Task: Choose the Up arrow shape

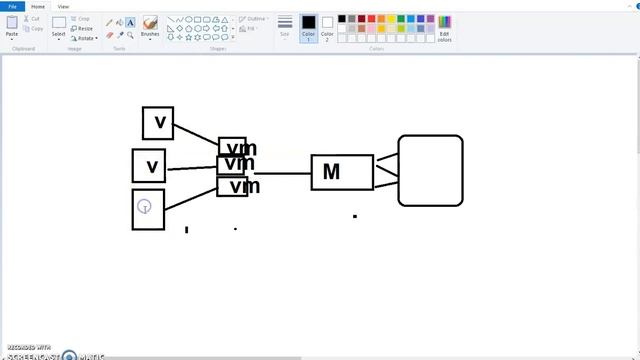Action: pyautogui.click(x=224, y=28)
